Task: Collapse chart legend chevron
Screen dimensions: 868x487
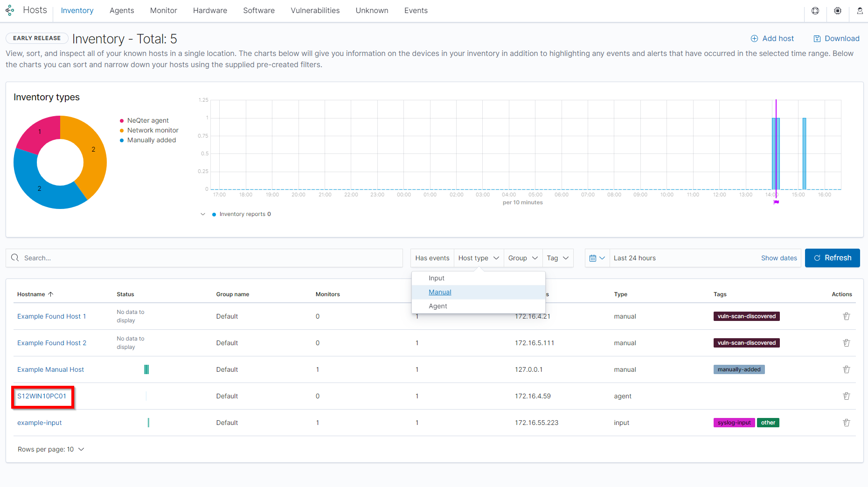Action: [203, 214]
